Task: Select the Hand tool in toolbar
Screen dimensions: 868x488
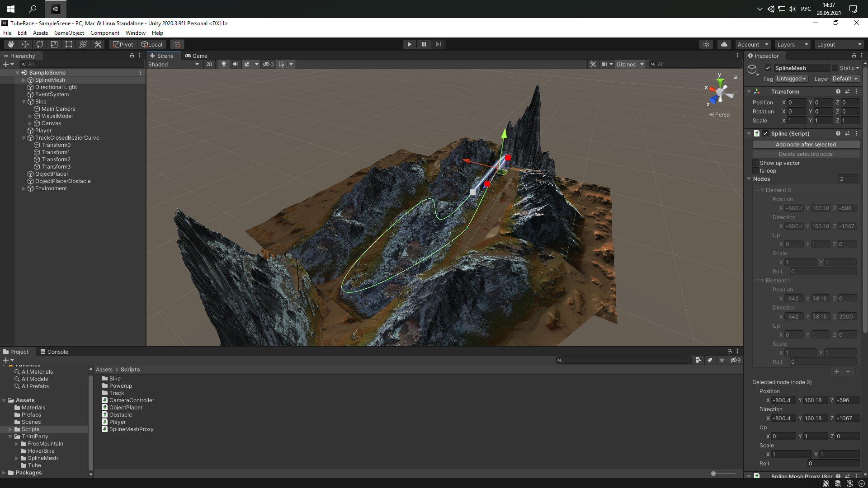Action: 11,44
